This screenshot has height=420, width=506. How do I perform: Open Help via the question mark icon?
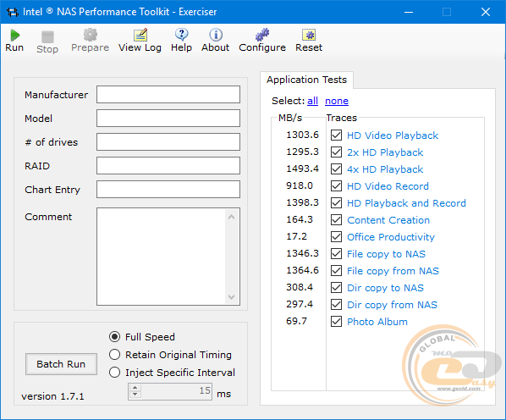click(181, 35)
